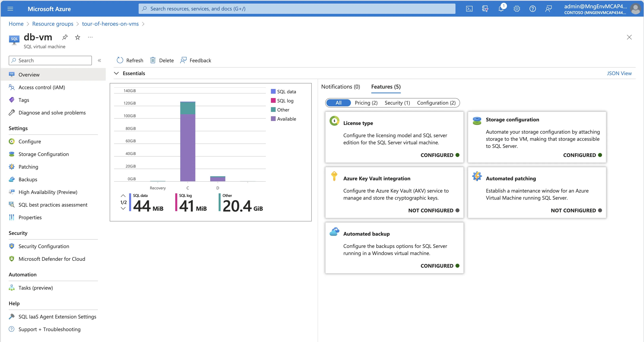The width and height of the screenshot is (644, 342).
Task: Mark db-vm as favorite with the star
Action: [x=77, y=37]
